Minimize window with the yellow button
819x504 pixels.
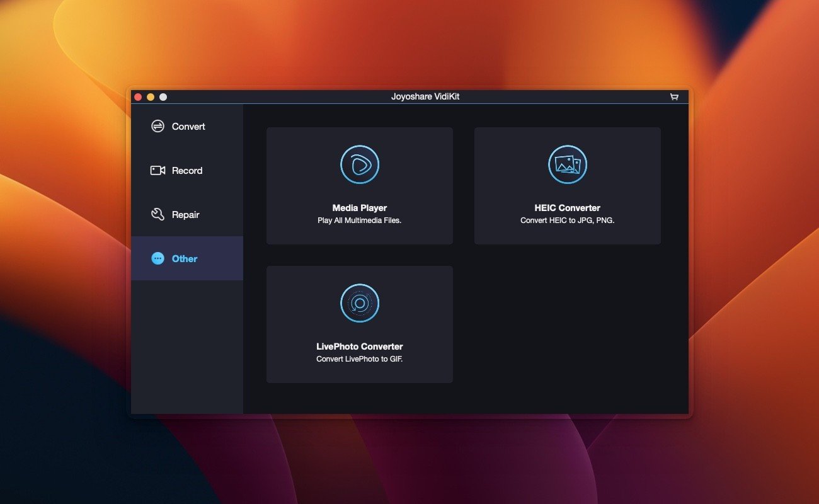point(151,97)
